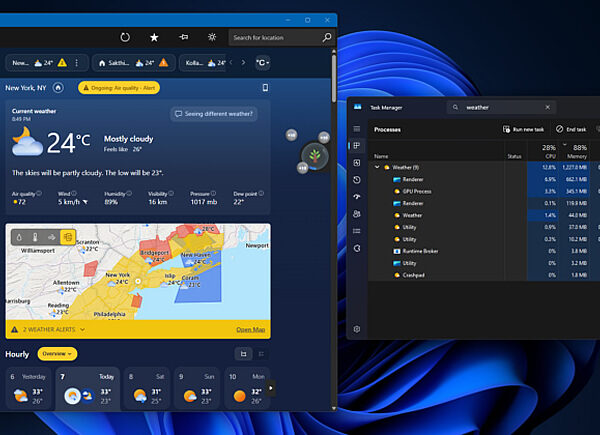This screenshot has height=435, width=600.
Task: Click the tree plant floating widget
Action: (315, 156)
